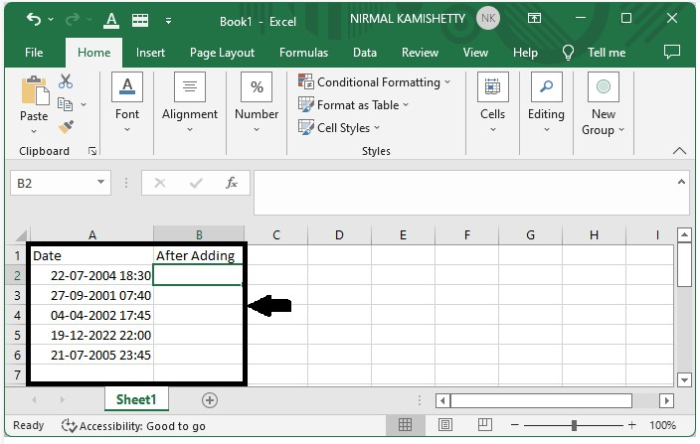Select cell with 21-07-2005 23:45
The image size is (700, 444).
pyautogui.click(x=92, y=355)
